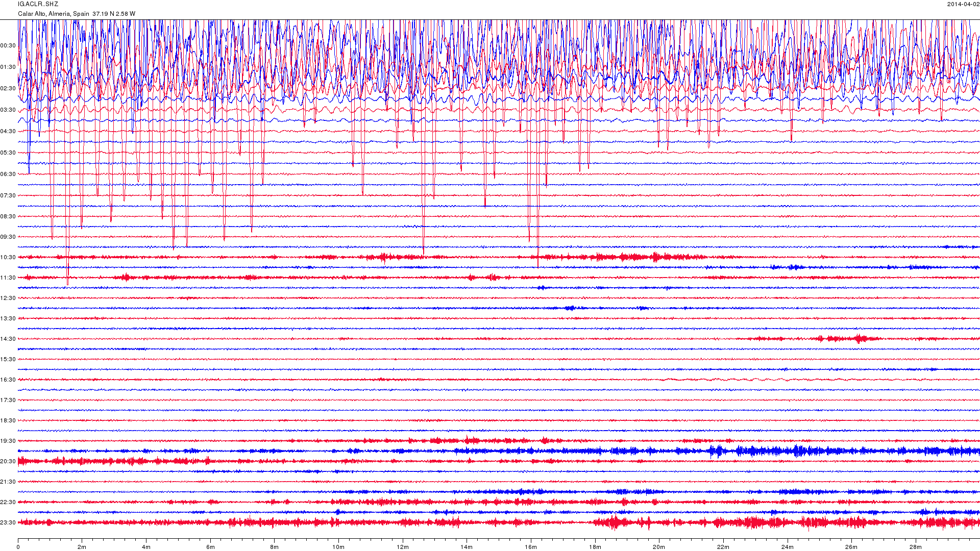Click the 24m axis label
This screenshot has height=551, width=980.
click(788, 547)
